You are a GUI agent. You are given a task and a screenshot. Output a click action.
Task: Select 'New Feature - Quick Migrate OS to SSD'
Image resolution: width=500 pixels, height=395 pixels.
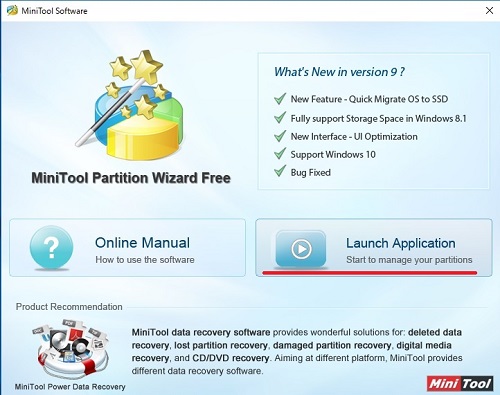pos(369,99)
